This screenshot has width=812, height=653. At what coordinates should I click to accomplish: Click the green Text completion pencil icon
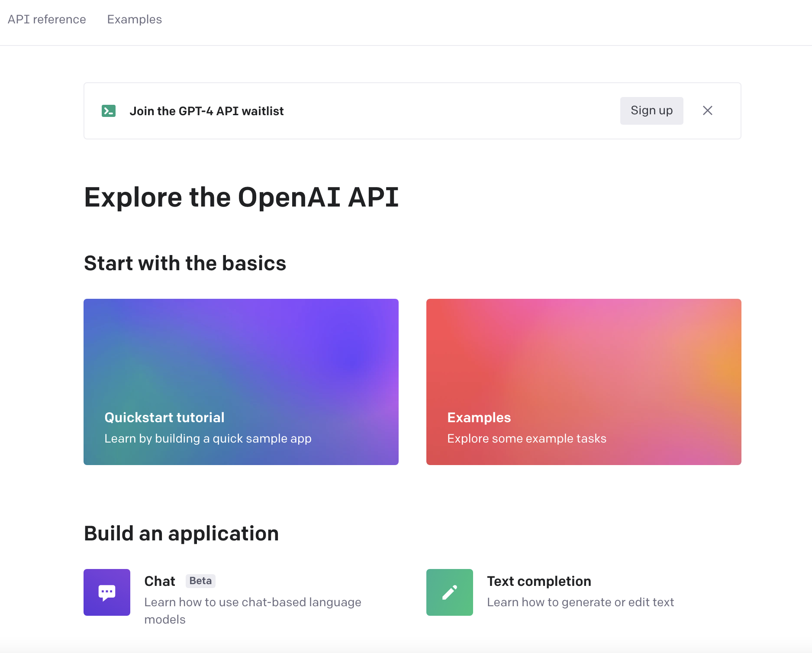click(450, 592)
